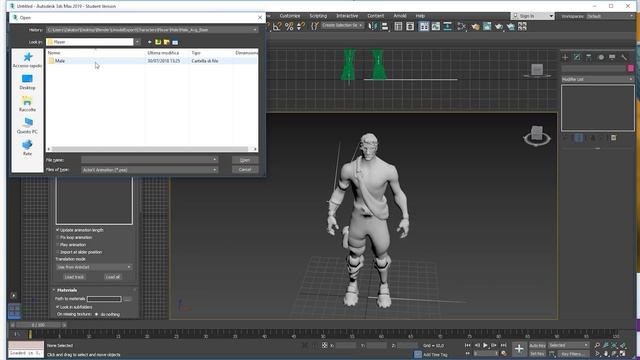Click the Mirror tool icon
Image resolution: width=640 pixels, height=360 pixels.
pyautogui.click(x=373, y=27)
